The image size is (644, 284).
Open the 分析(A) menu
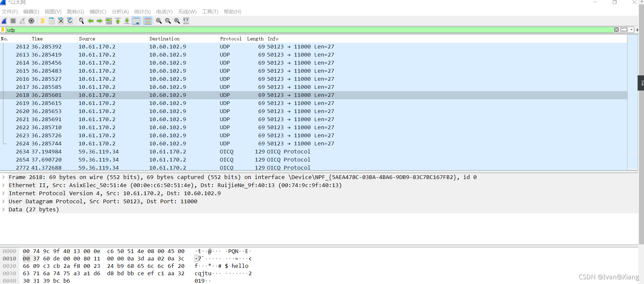pos(120,12)
